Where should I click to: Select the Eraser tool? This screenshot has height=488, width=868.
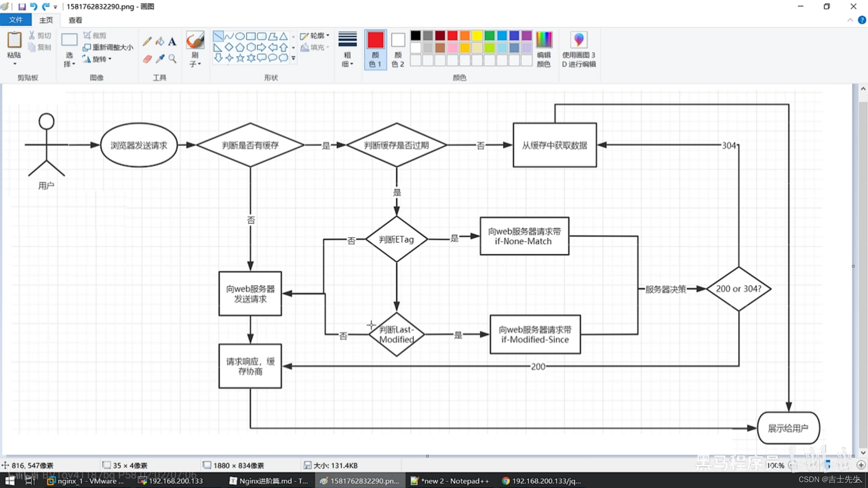coord(147,59)
